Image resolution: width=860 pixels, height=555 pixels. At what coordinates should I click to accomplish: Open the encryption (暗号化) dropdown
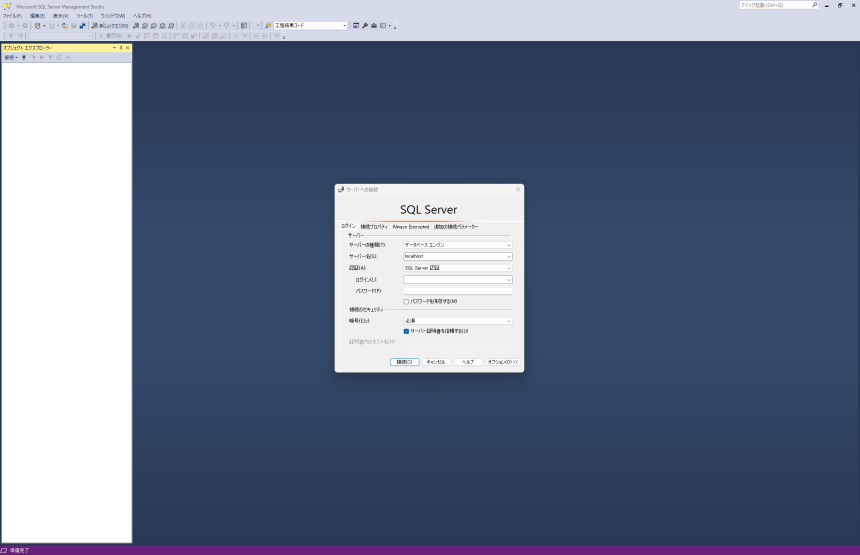tap(458, 321)
